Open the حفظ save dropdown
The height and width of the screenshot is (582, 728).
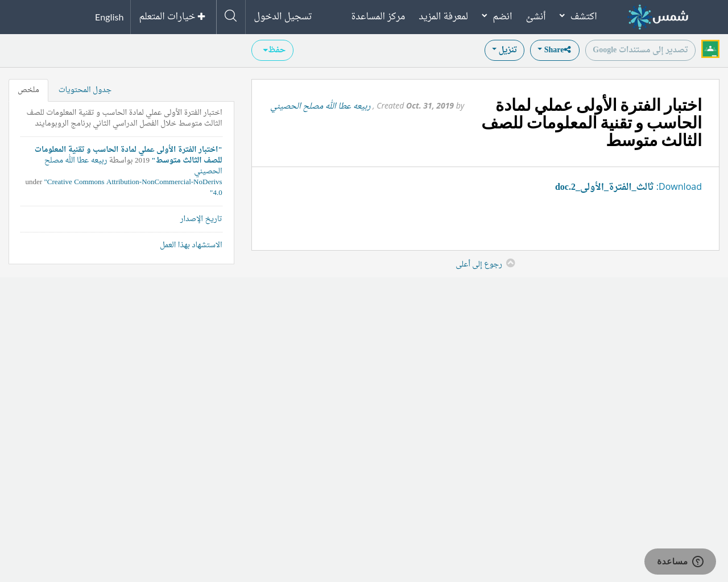click(x=272, y=50)
